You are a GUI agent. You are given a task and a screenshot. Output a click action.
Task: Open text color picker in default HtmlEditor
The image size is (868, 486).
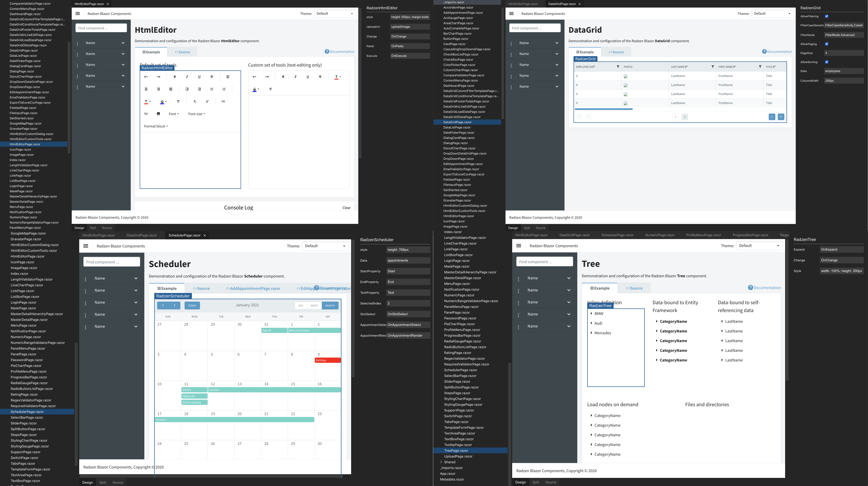point(148,101)
